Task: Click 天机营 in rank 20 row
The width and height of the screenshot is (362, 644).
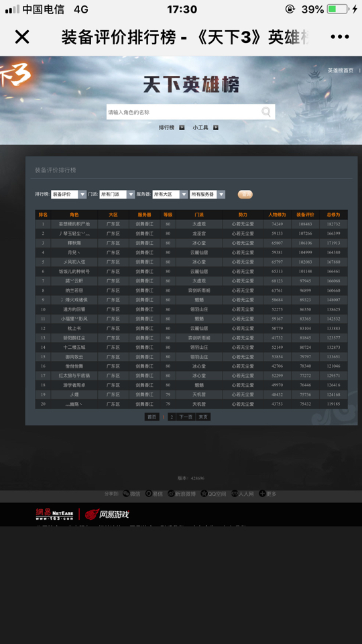Action: coord(199,404)
